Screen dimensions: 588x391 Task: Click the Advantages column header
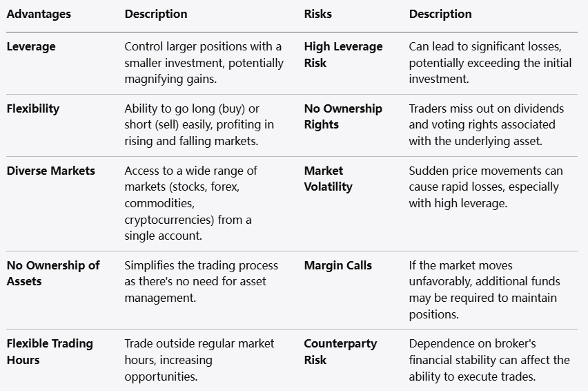point(39,14)
